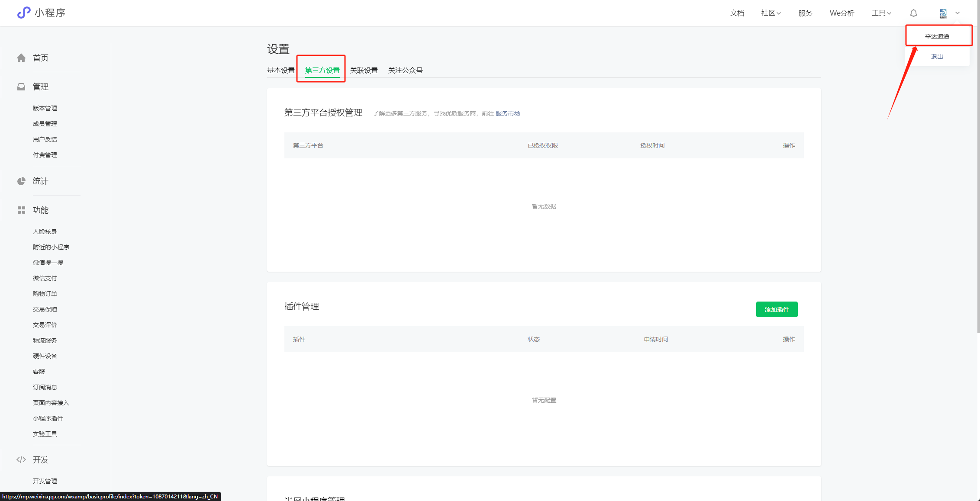The width and height of the screenshot is (980, 501).
Task: Switch to the 关联设置 tab
Action: click(364, 70)
